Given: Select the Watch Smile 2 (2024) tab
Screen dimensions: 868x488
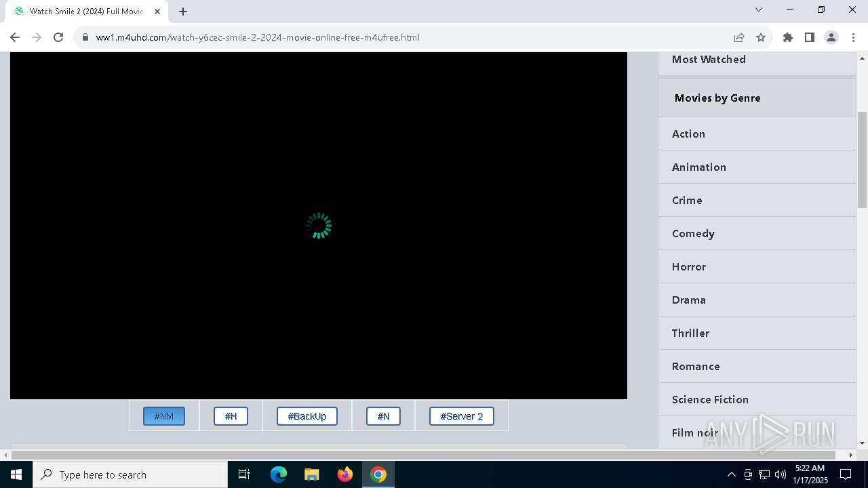Looking at the screenshot, I should (87, 12).
